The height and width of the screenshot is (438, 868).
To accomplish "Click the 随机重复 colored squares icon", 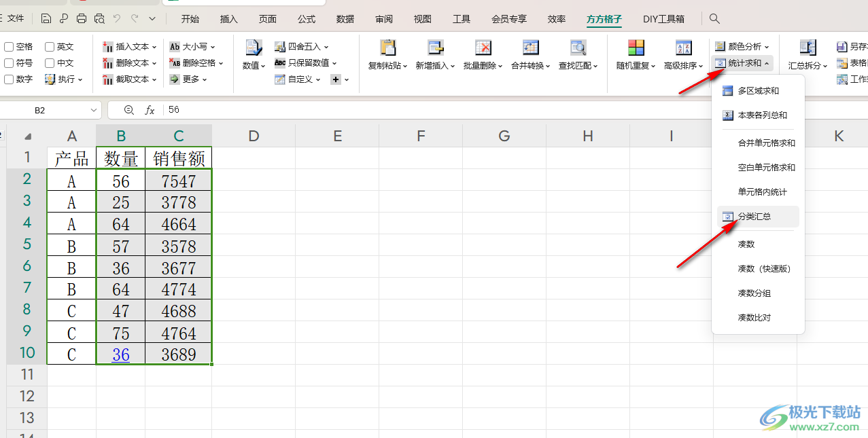I will (x=636, y=48).
